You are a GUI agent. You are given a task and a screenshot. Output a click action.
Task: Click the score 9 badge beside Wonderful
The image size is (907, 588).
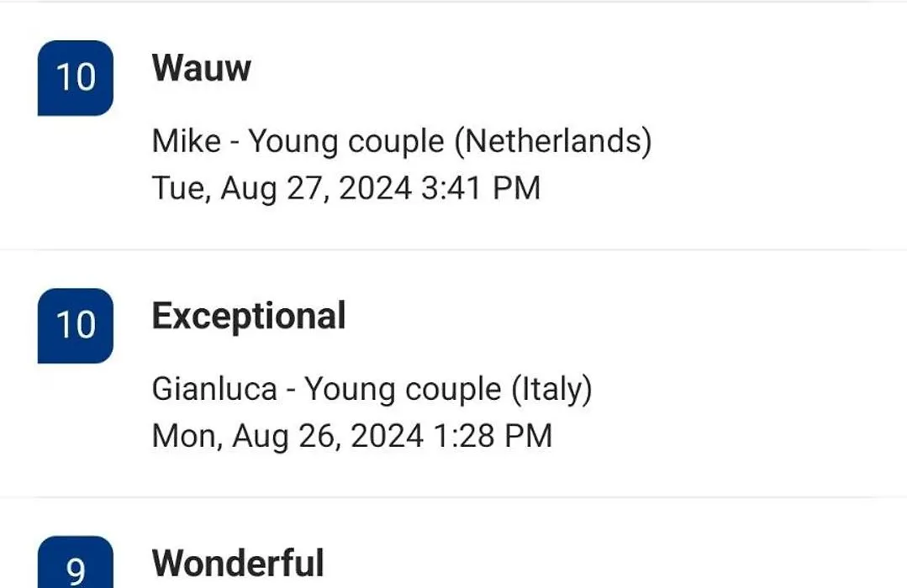pos(75,562)
